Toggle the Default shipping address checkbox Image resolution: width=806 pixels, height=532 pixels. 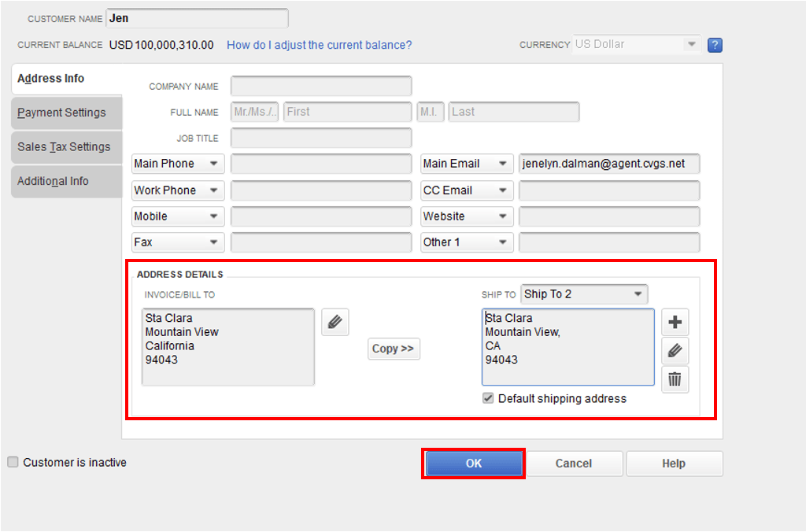[489, 398]
